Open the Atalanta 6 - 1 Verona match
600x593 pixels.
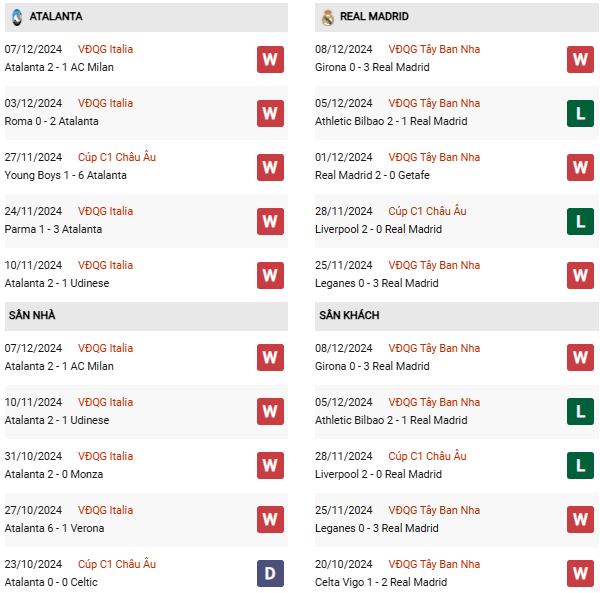[54, 528]
